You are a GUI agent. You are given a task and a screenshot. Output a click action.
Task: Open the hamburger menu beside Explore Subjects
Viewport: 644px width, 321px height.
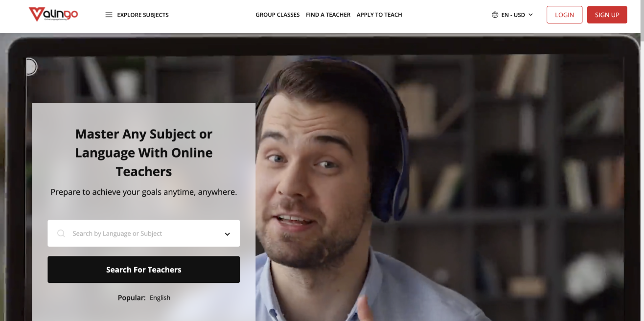pyautogui.click(x=108, y=15)
